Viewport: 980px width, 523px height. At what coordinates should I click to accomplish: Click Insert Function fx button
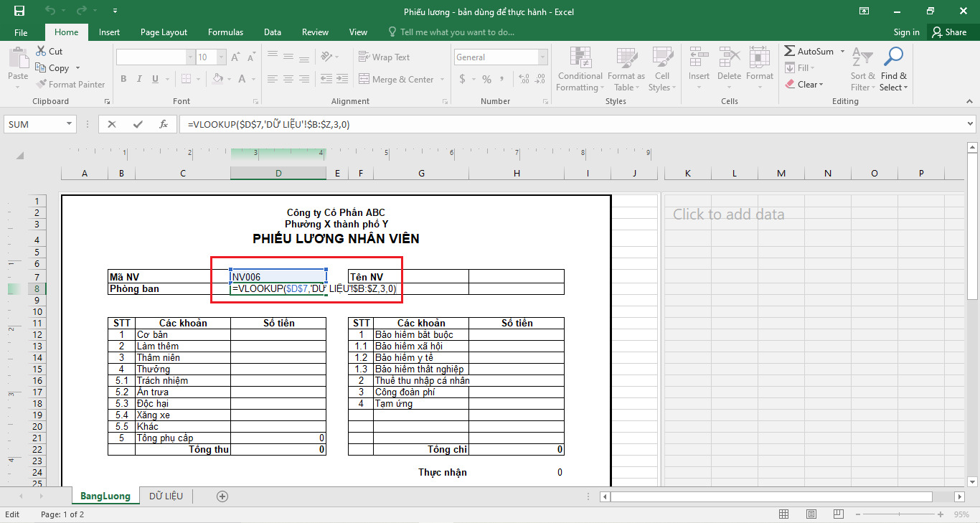[164, 124]
